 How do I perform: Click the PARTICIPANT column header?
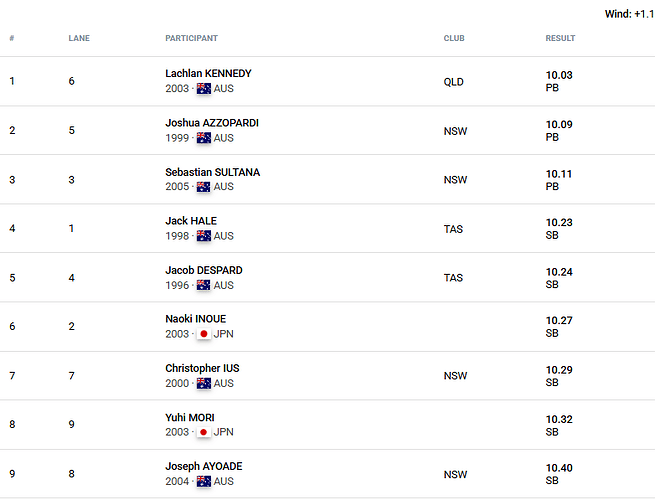191,39
